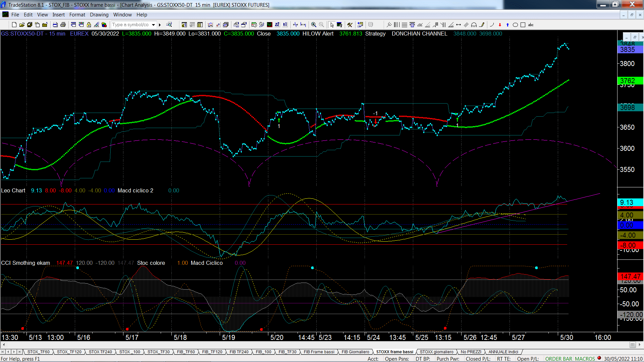Select the time cycles arc tool
This screenshot has width=644, height=362.
474,24
